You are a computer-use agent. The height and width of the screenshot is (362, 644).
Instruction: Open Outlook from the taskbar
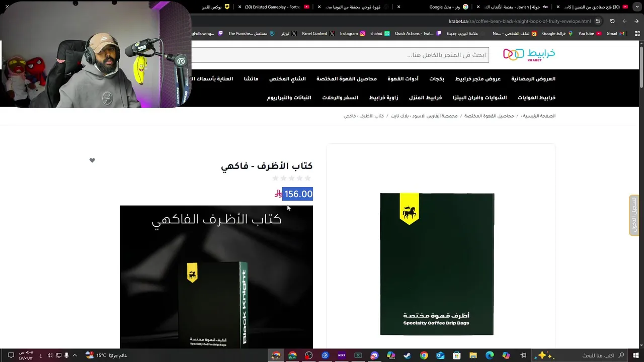coord(440,355)
